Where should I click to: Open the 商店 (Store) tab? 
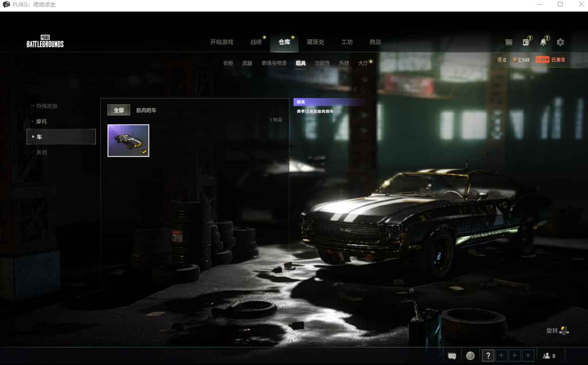click(375, 42)
